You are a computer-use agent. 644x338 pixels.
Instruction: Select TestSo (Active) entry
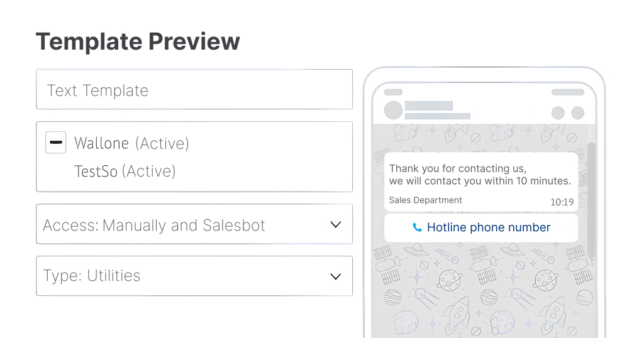tap(125, 171)
